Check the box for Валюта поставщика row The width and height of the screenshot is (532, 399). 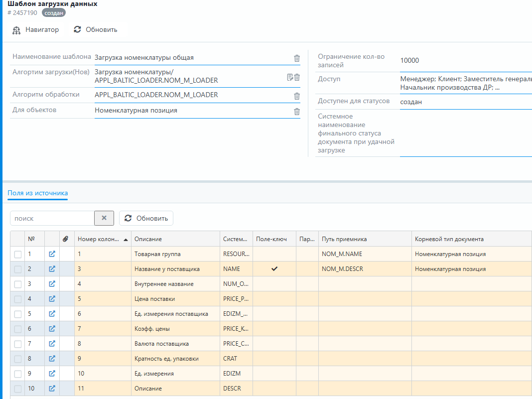pos(18,344)
